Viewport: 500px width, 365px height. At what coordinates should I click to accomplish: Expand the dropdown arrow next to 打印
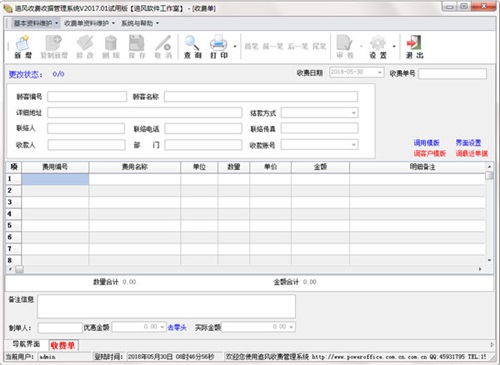point(235,46)
